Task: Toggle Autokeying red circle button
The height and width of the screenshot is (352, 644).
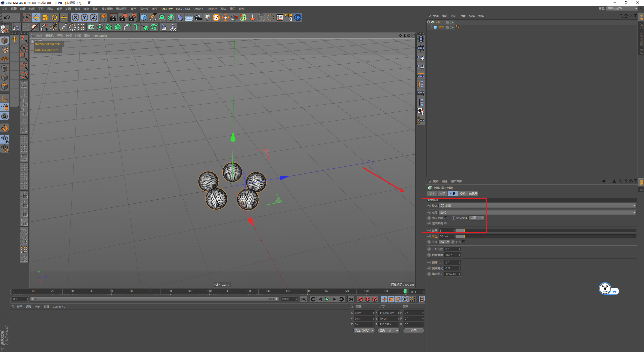Action: (x=368, y=299)
